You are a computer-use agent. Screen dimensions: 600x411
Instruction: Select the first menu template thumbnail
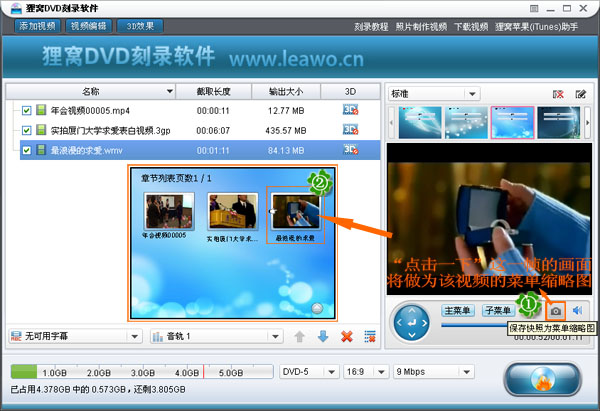tap(420, 122)
